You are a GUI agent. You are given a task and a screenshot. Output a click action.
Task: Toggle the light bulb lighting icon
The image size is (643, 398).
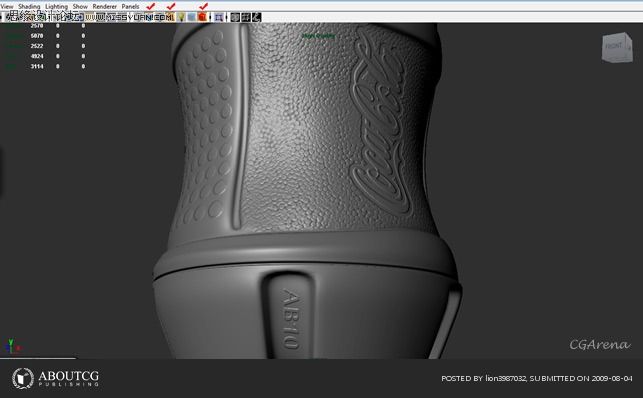pos(181,17)
